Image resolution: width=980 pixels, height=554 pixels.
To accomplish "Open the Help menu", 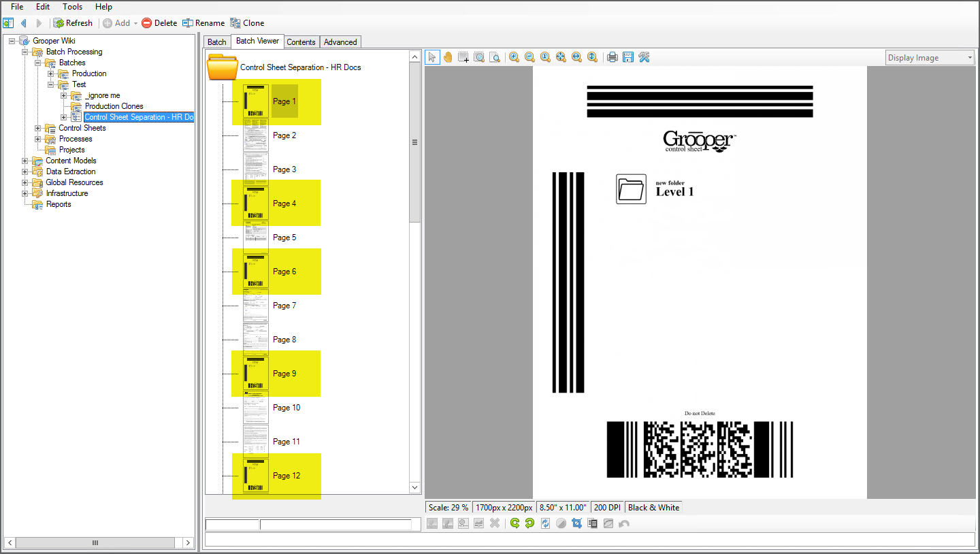I will tap(103, 7).
